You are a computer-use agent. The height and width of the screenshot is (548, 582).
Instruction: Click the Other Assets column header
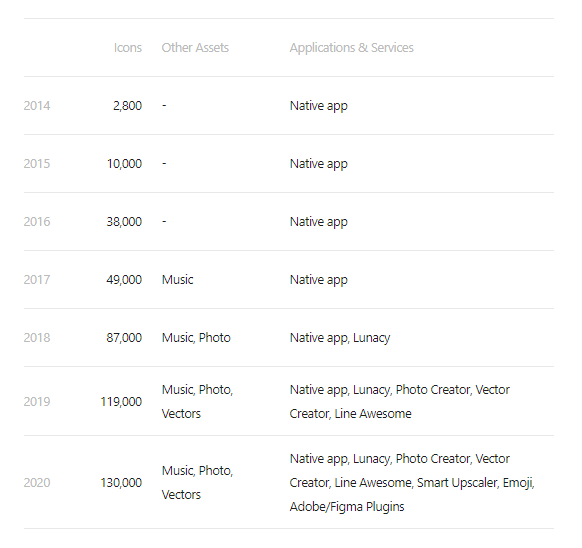(195, 48)
